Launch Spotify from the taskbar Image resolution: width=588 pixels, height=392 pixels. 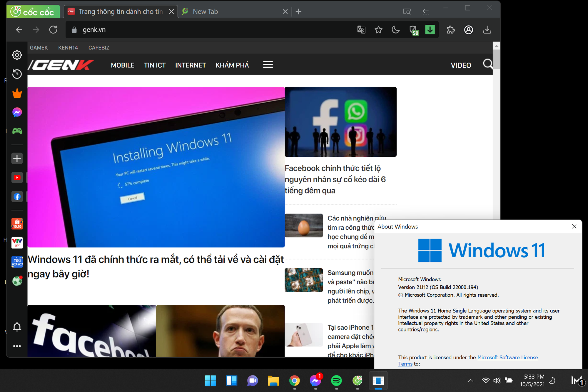click(336, 381)
